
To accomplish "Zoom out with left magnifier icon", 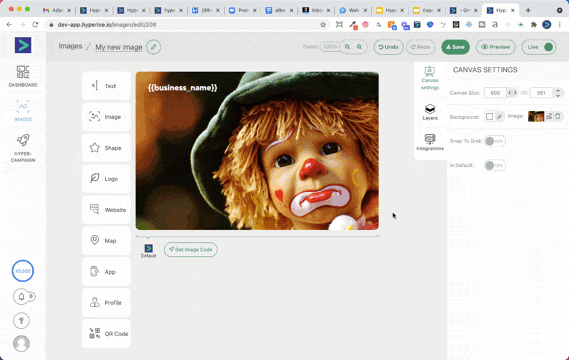I will pos(348,47).
